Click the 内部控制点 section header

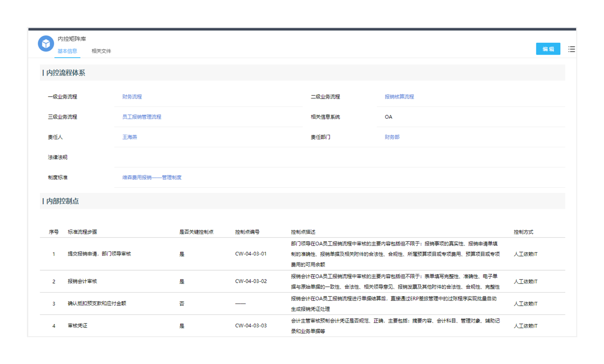coord(62,201)
